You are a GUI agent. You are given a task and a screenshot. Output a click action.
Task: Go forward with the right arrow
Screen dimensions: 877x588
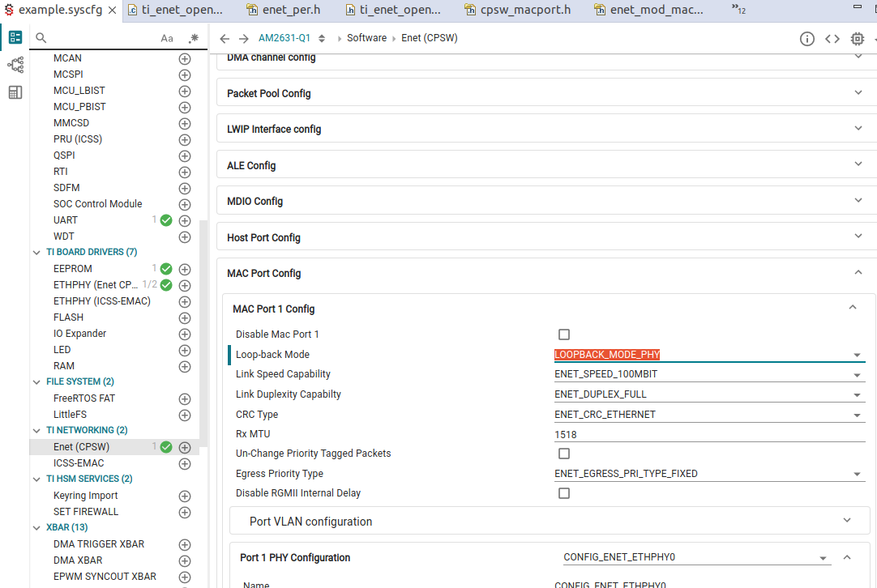pyautogui.click(x=243, y=39)
